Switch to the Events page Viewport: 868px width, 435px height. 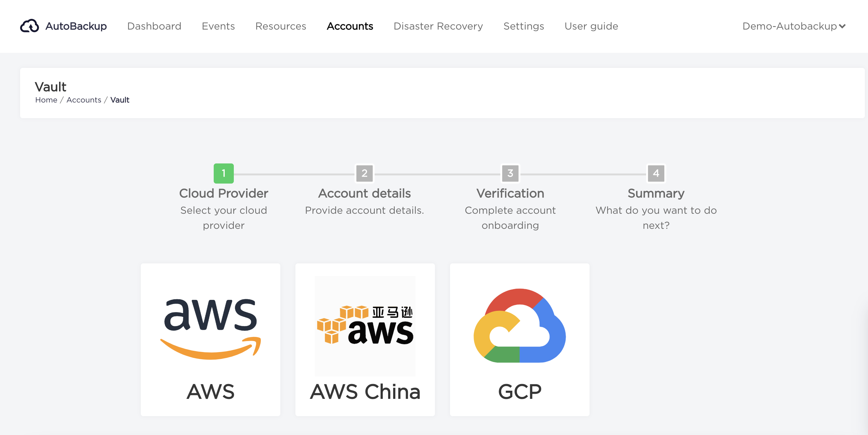218,26
